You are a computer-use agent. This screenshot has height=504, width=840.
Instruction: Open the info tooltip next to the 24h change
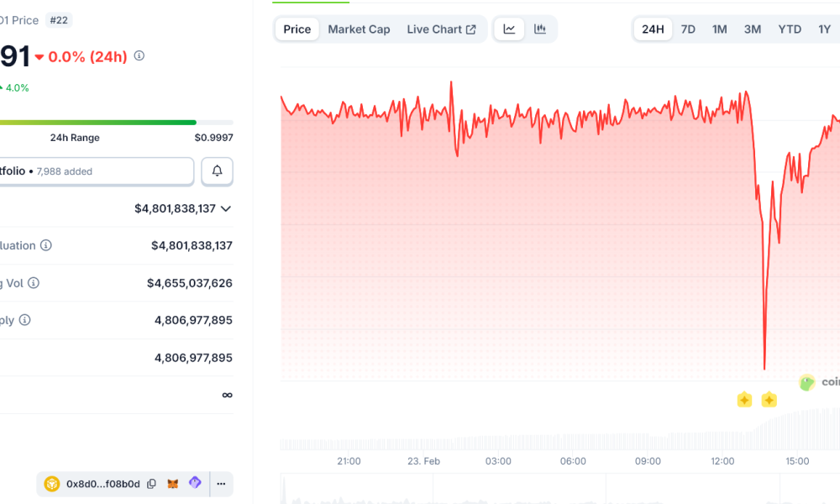[139, 56]
